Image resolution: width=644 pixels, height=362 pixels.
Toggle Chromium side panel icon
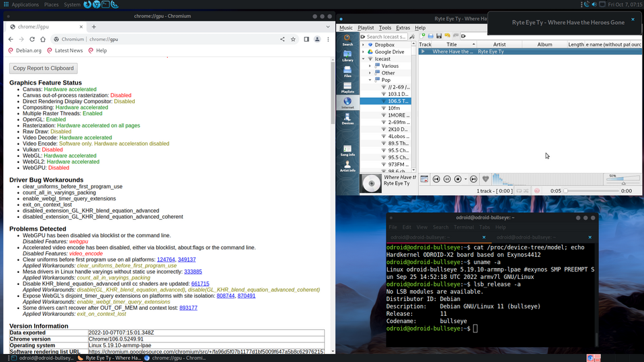[306, 40]
